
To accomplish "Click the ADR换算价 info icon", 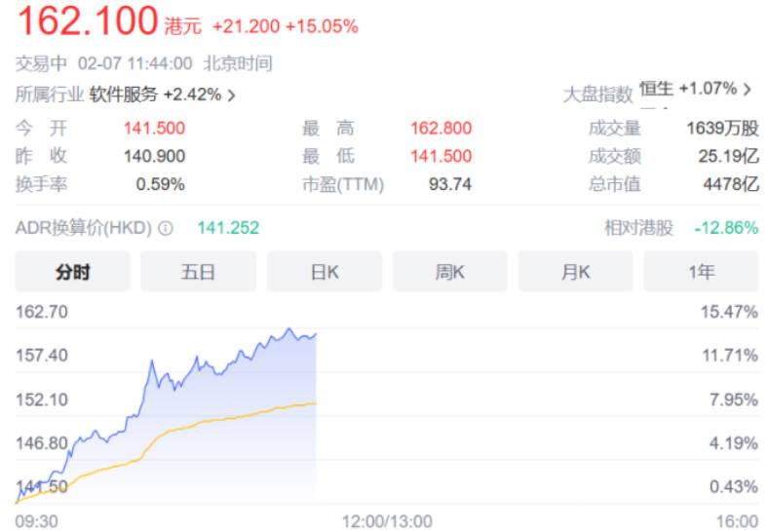I will click(x=166, y=229).
